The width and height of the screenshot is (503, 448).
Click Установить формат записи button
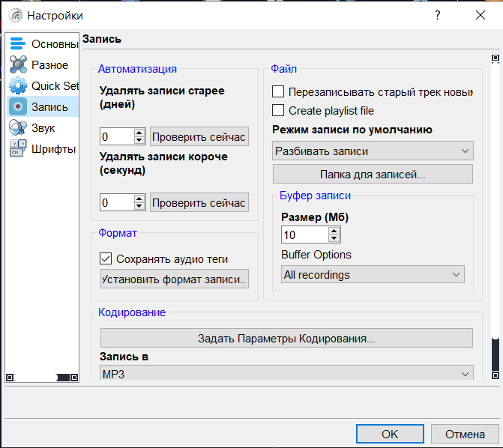[x=175, y=279]
